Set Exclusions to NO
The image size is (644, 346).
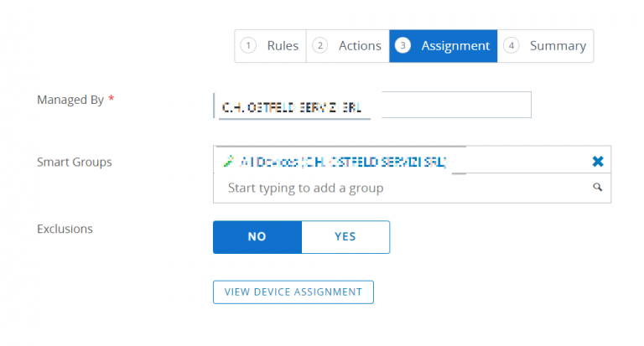click(x=257, y=237)
